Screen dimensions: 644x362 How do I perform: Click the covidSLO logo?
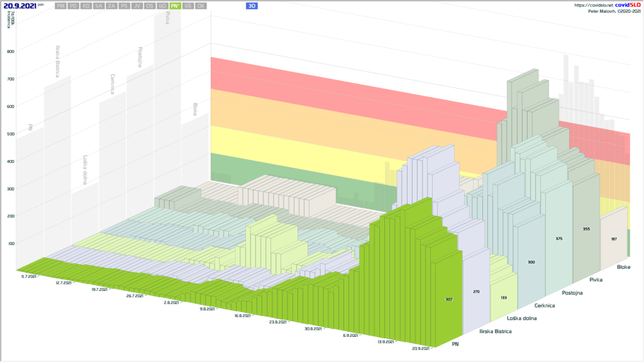click(627, 5)
